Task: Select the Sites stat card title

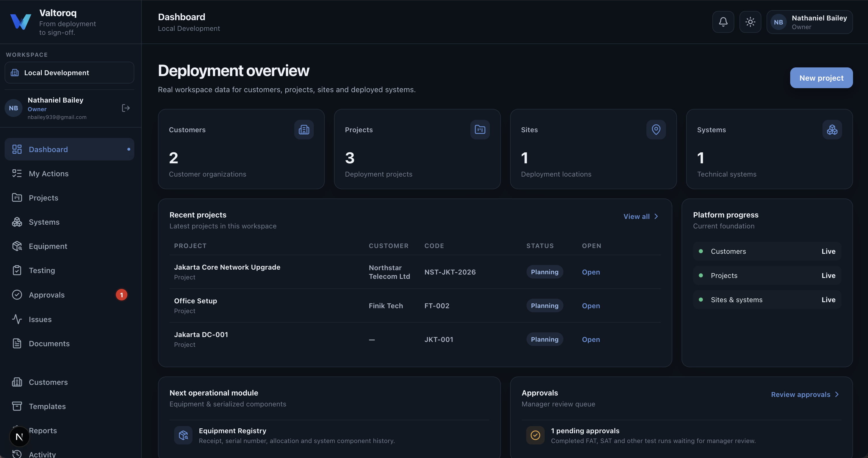Action: point(529,130)
